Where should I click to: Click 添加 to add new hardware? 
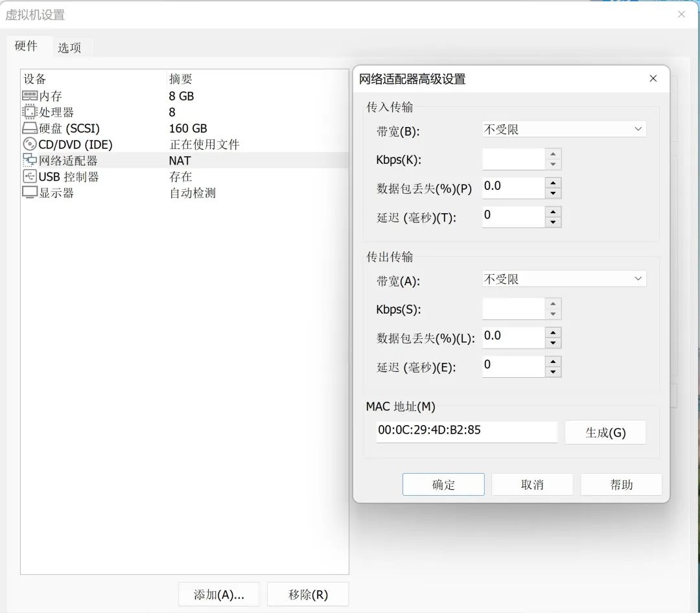(218, 594)
